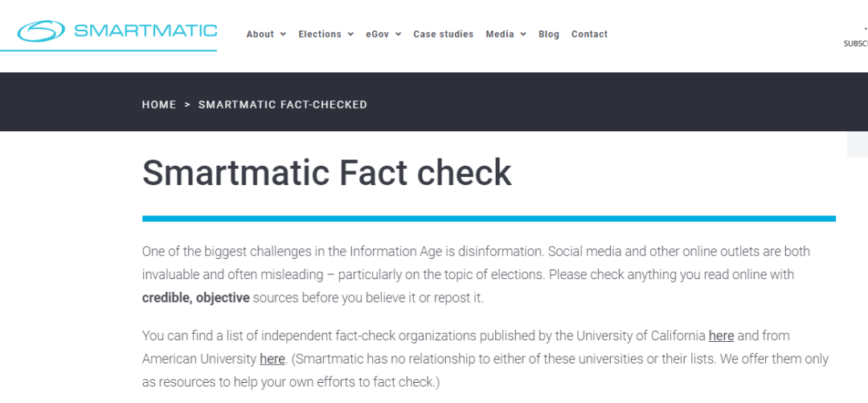Screen dimensions: 868x403
Task: Open the eGov menu item
Action: point(378,34)
